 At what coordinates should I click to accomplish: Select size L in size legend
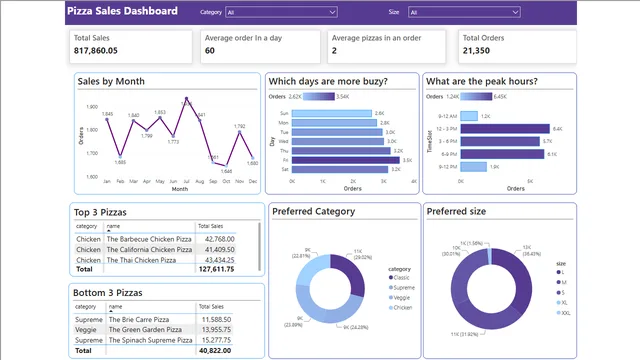[x=560, y=272]
